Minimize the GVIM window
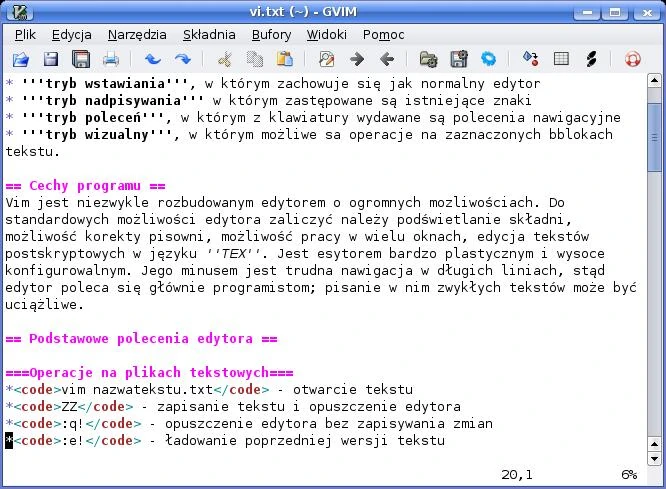 (x=587, y=13)
